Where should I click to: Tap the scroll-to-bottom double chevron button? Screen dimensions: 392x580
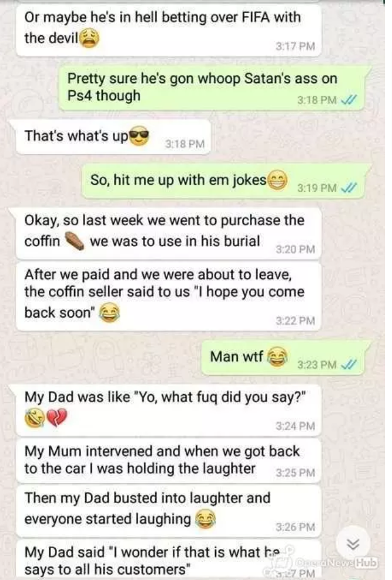(x=353, y=544)
